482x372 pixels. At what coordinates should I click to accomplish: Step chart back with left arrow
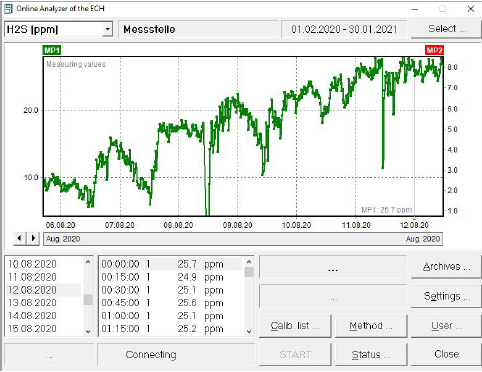(x=20, y=238)
